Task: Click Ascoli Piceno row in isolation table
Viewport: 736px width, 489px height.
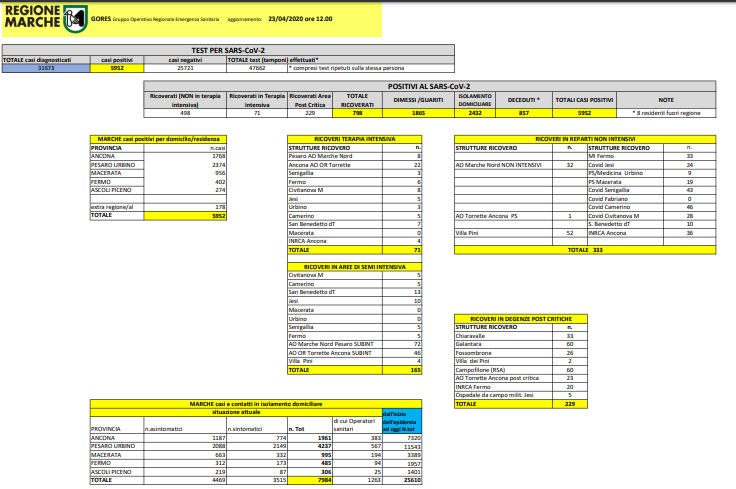Action: point(256,472)
